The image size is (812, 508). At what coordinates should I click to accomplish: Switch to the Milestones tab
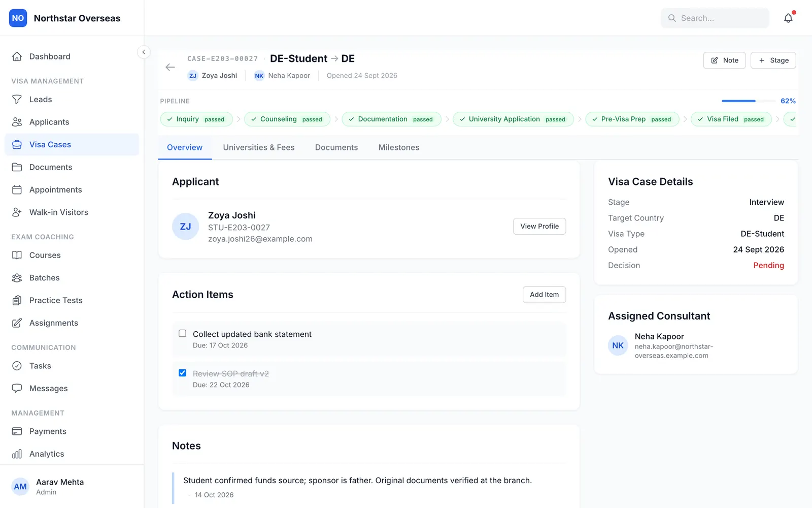click(x=399, y=147)
